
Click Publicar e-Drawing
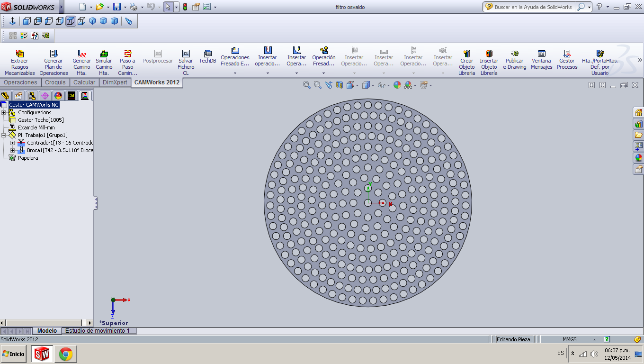[x=514, y=59]
